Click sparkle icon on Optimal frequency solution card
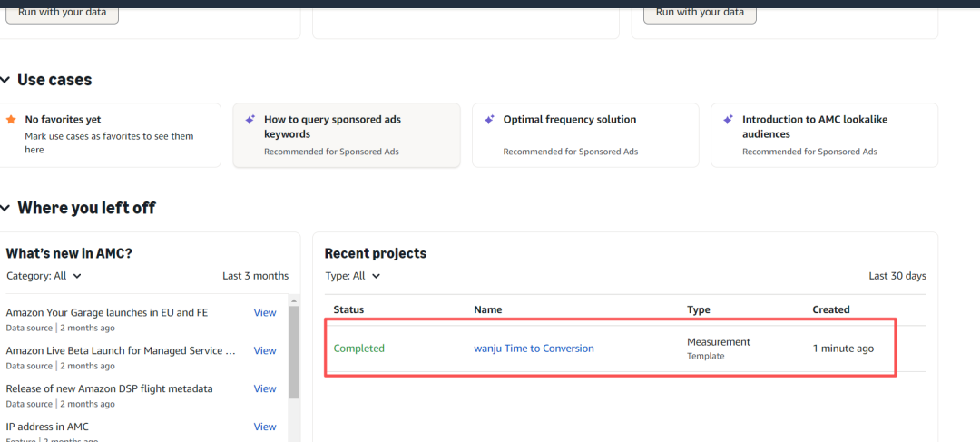The height and width of the screenshot is (442, 980). pyautogui.click(x=489, y=120)
